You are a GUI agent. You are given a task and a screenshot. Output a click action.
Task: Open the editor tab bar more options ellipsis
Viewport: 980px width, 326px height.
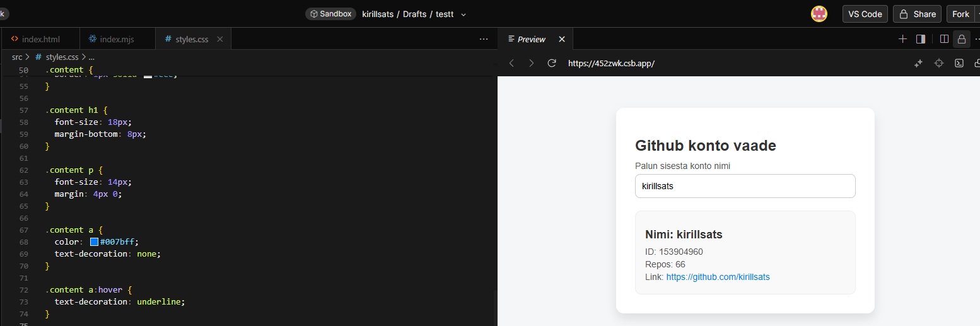[484, 39]
